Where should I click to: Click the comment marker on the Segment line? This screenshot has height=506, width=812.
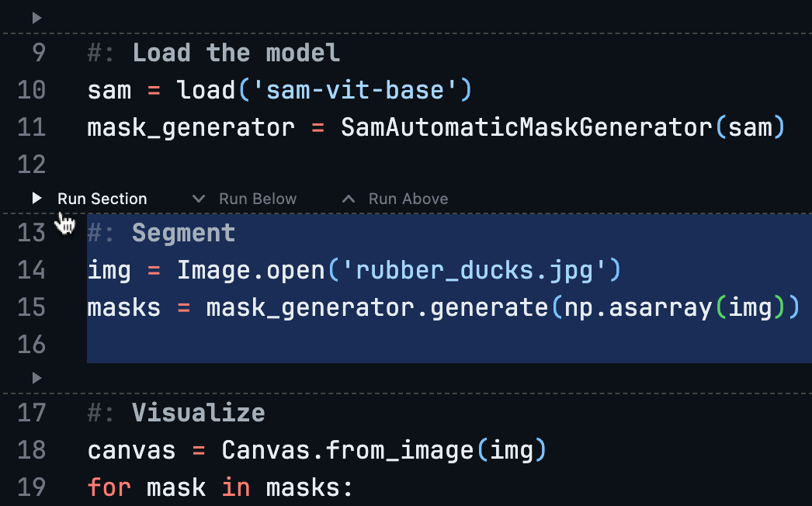tap(102, 232)
